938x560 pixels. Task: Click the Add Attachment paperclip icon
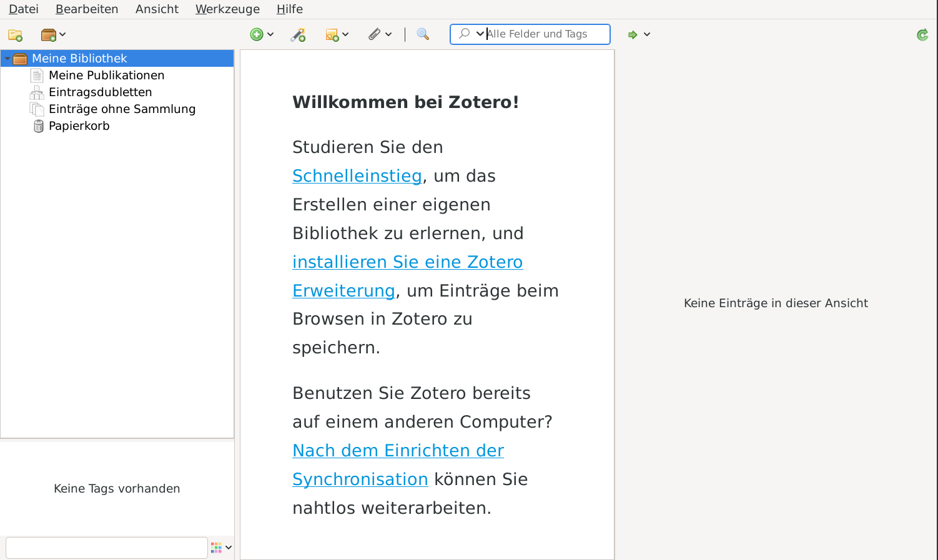(374, 34)
